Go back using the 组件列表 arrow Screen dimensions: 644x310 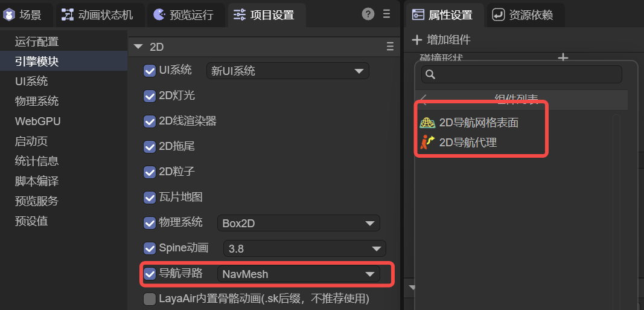(x=424, y=99)
